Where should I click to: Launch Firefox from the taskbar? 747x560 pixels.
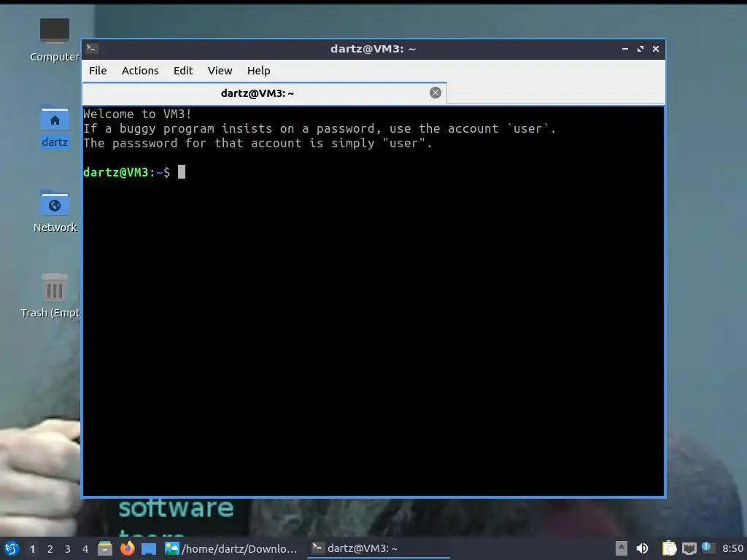point(127,548)
